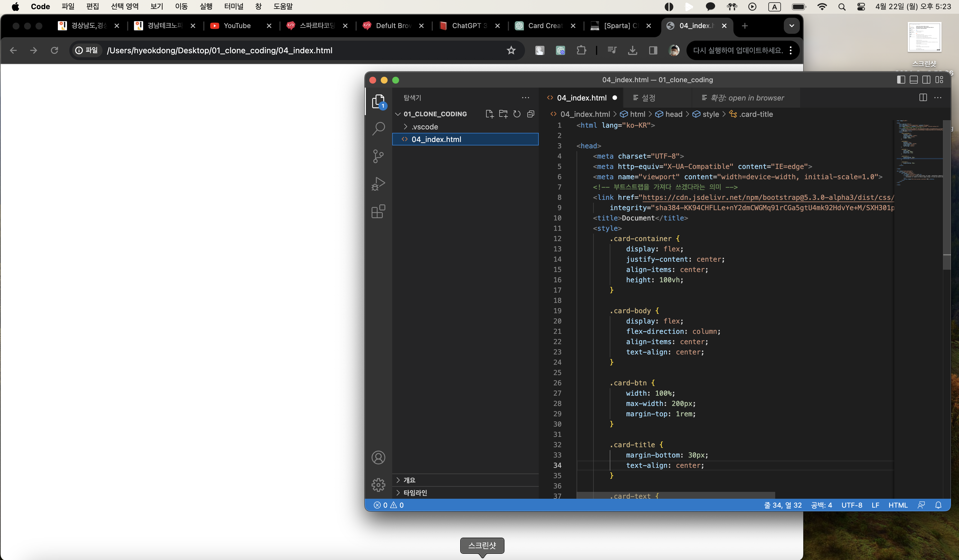Open explorer views and more actions menu

526,98
